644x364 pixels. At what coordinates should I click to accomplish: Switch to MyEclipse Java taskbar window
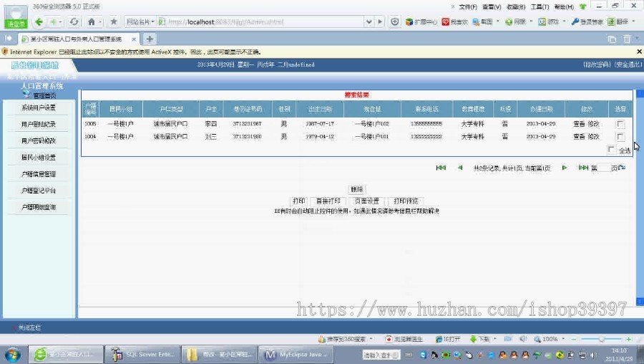(x=296, y=355)
